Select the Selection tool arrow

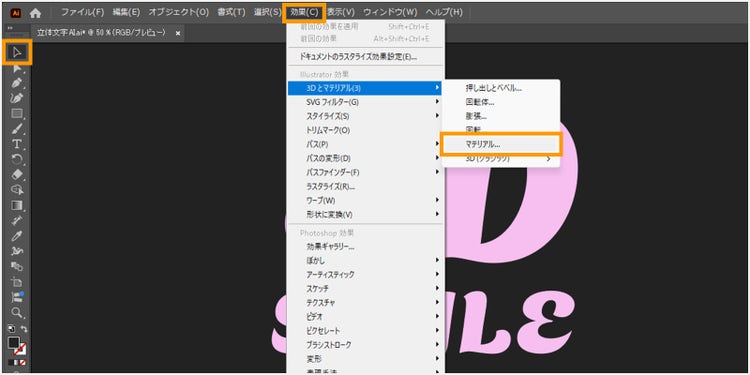pos(17,53)
